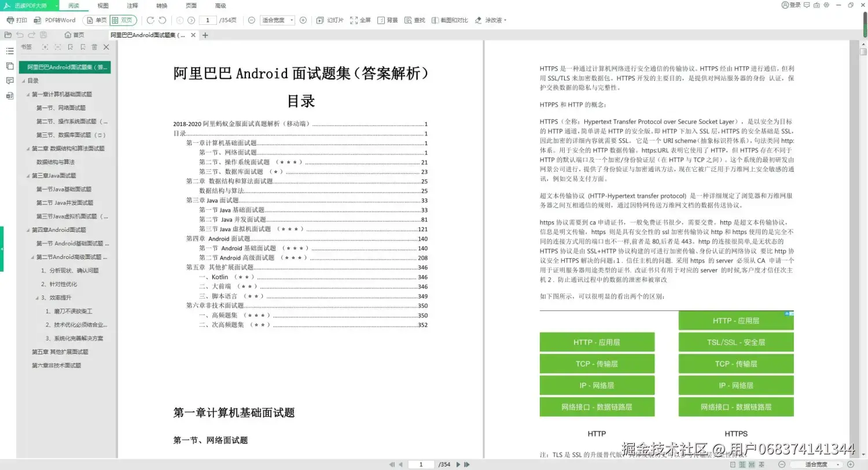Rotate the page clockwise
The image size is (868, 470).
point(150,20)
